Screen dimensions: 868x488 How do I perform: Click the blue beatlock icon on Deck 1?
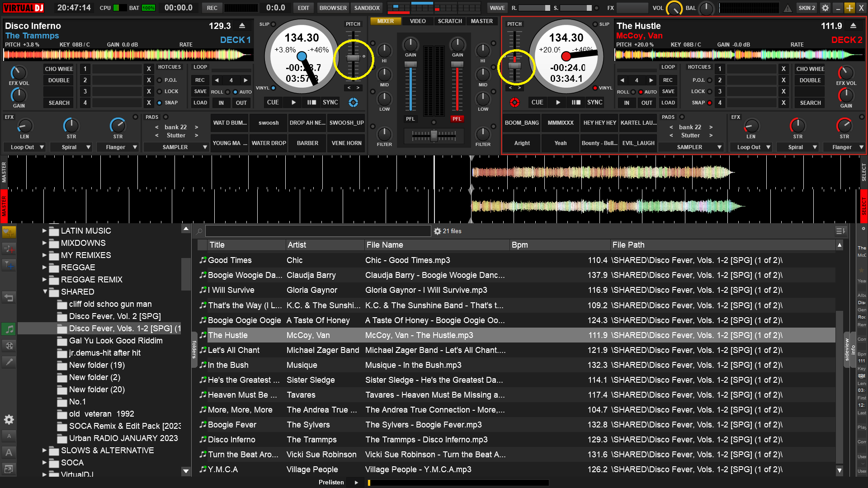point(353,103)
